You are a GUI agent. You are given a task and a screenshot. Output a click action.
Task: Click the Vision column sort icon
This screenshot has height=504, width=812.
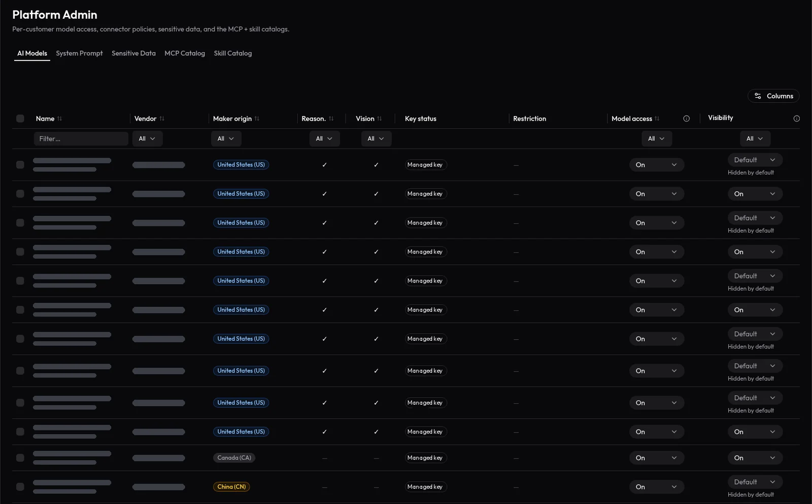click(380, 119)
